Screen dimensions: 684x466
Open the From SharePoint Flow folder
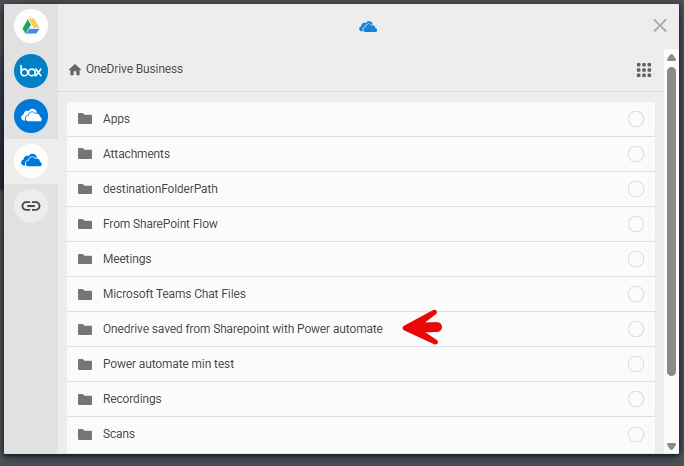click(160, 224)
